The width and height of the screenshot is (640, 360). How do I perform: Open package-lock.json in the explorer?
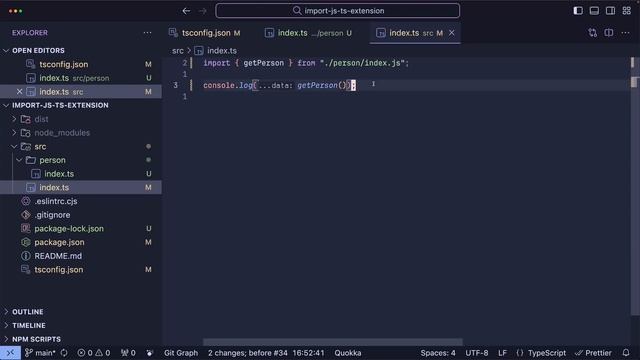(x=81, y=229)
